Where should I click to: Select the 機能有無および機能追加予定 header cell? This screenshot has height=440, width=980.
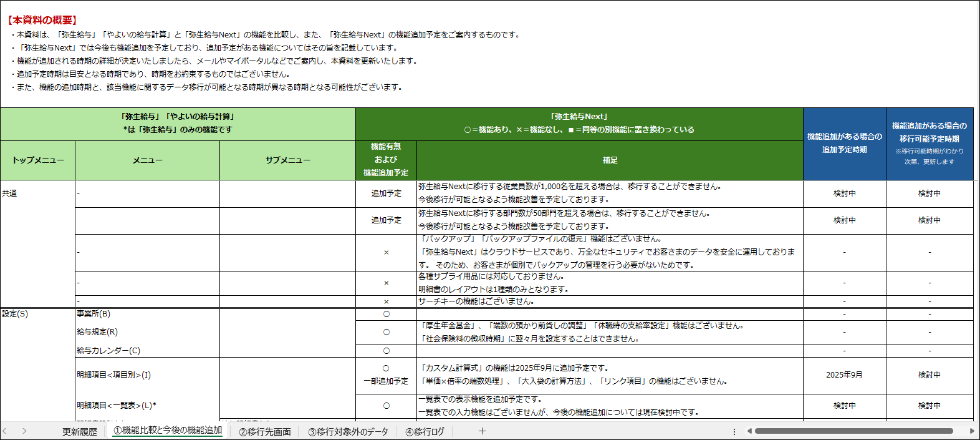click(x=386, y=160)
